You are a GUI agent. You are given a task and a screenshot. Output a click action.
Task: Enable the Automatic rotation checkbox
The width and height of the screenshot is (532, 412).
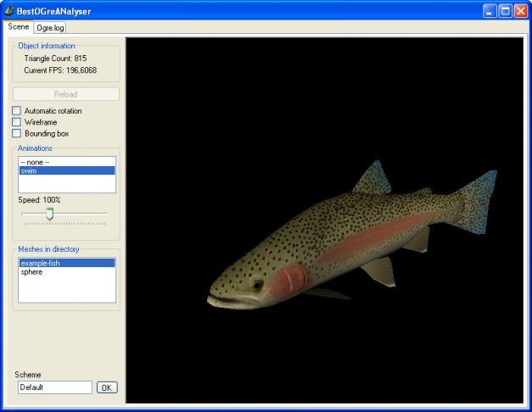(x=16, y=111)
